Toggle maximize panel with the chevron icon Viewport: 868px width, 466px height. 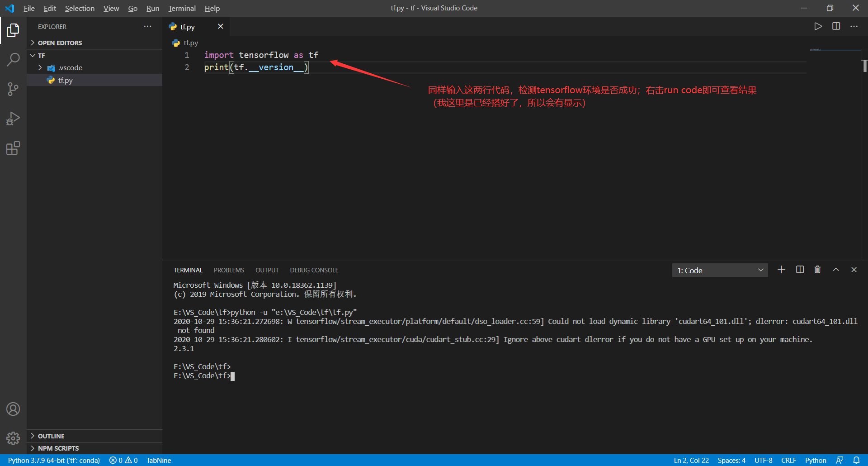[835, 269]
